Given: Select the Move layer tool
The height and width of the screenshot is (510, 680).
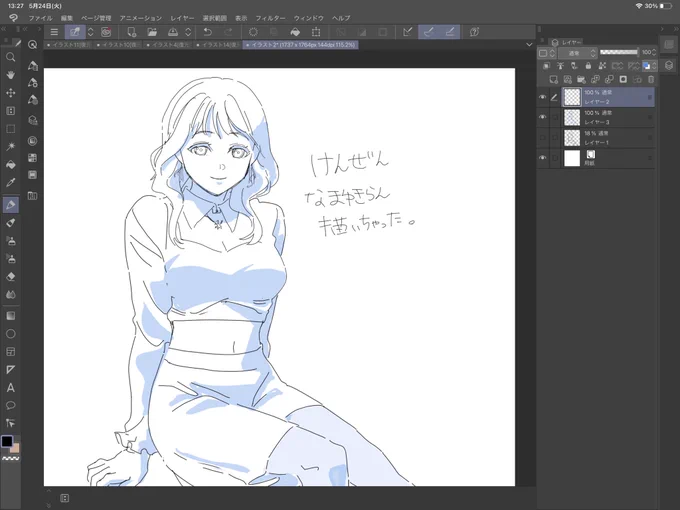Looking at the screenshot, I should click(x=11, y=93).
